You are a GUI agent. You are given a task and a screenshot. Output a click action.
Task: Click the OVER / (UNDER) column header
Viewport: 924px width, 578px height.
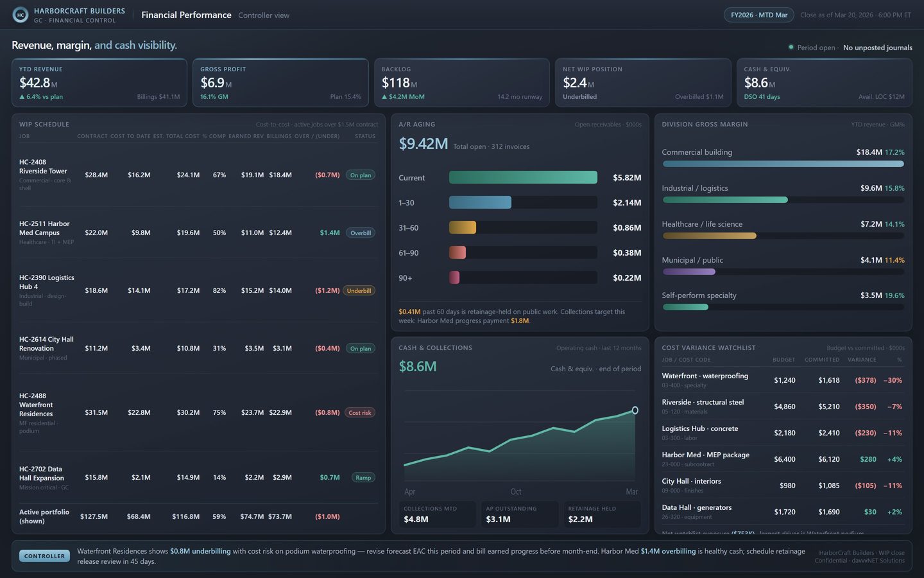pos(317,136)
